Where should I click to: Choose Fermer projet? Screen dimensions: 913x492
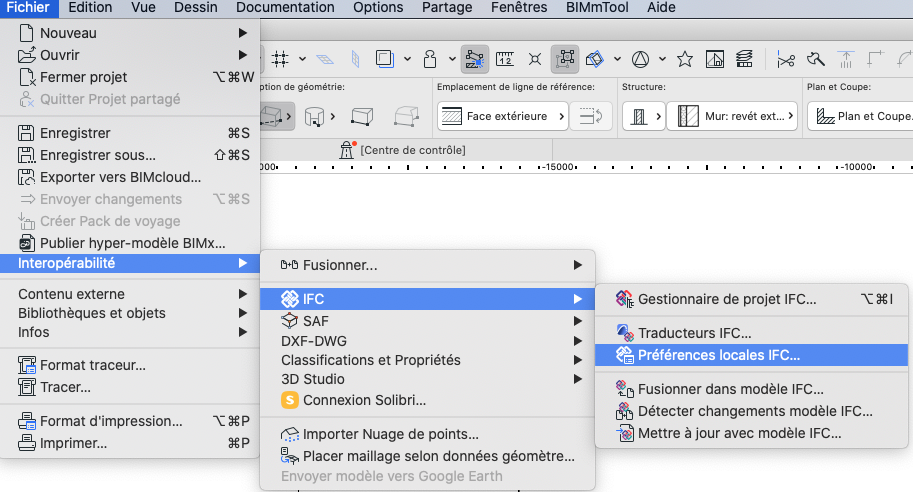130,77
